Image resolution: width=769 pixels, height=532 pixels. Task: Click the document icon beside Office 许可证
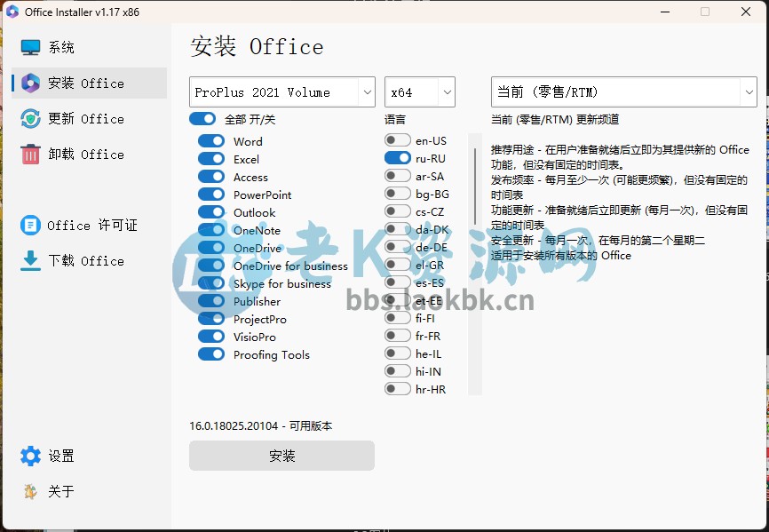click(30, 225)
